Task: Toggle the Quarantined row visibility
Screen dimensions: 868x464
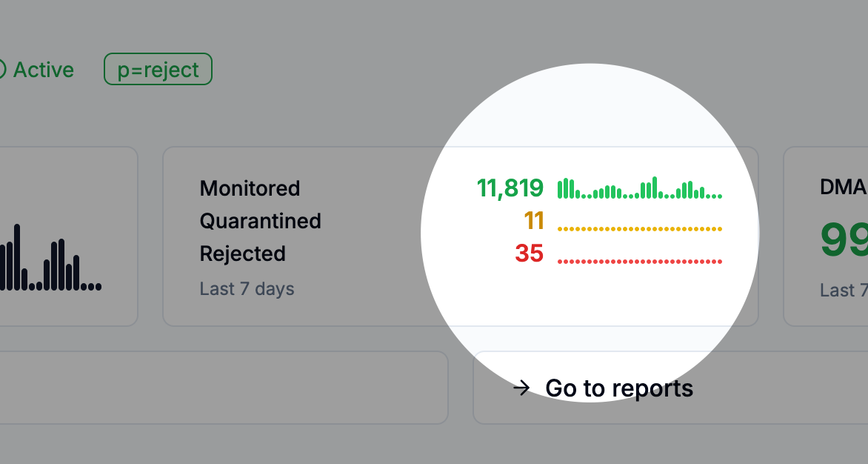Action: pyautogui.click(x=261, y=221)
